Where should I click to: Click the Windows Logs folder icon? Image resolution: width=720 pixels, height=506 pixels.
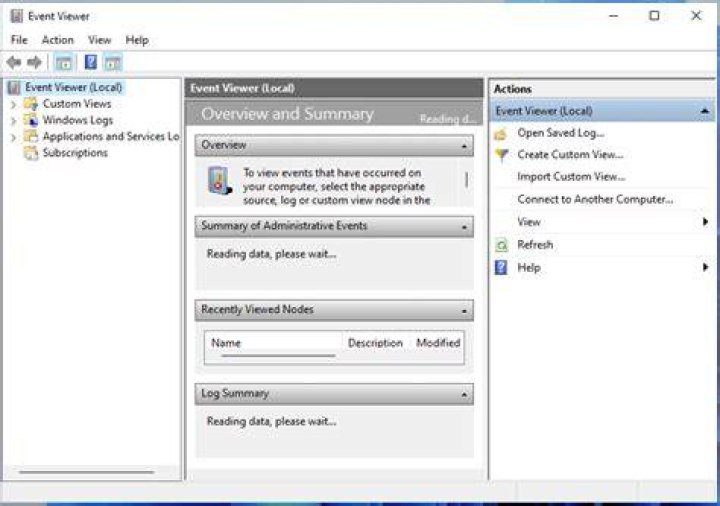(31, 120)
